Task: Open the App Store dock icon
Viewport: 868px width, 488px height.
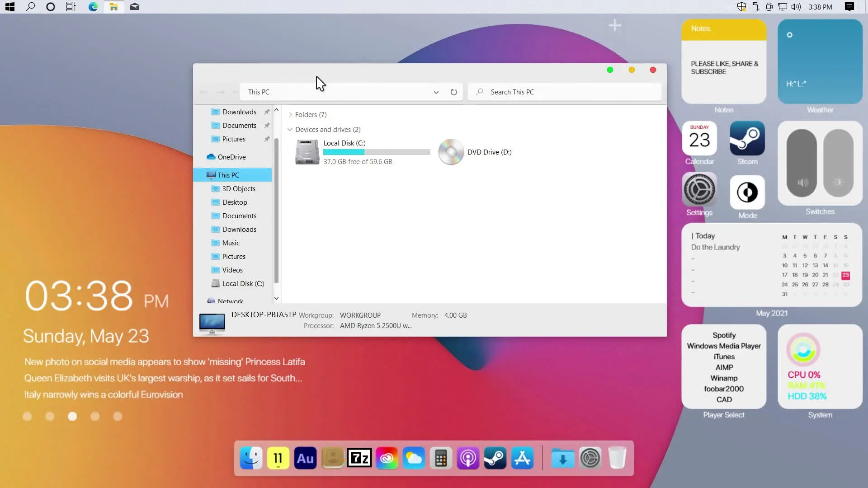Action: 522,459
